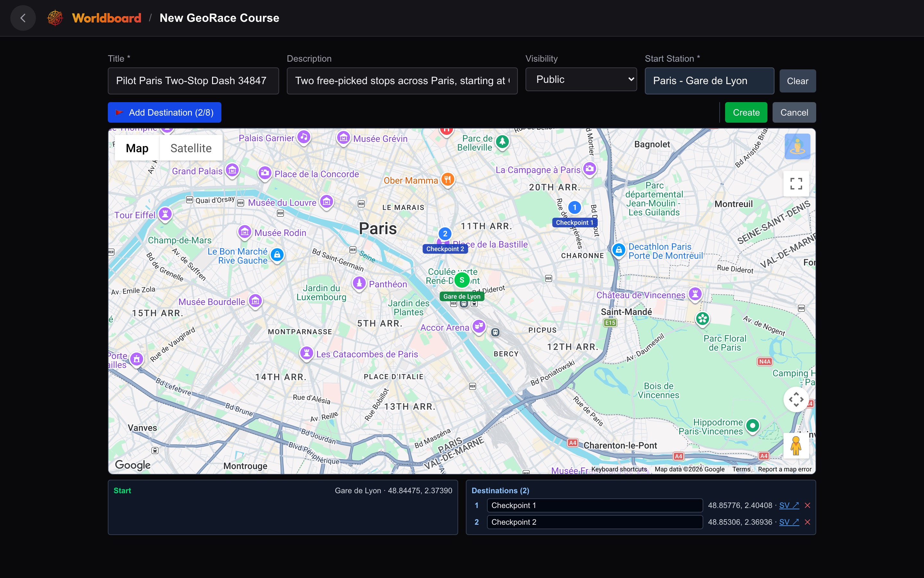
Task: Edit the Checkpoint 1 name field
Action: (595, 505)
